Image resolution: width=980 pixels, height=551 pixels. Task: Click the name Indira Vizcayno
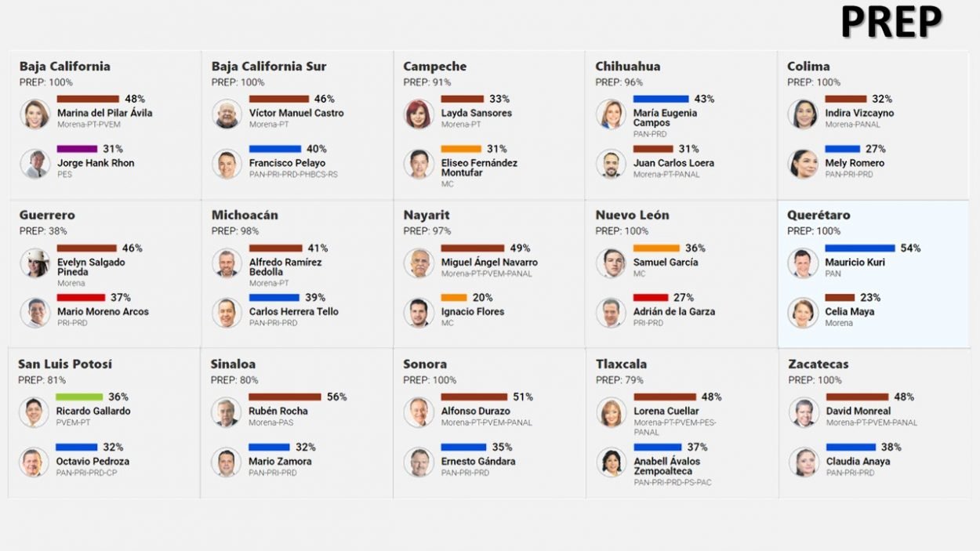pos(859,113)
